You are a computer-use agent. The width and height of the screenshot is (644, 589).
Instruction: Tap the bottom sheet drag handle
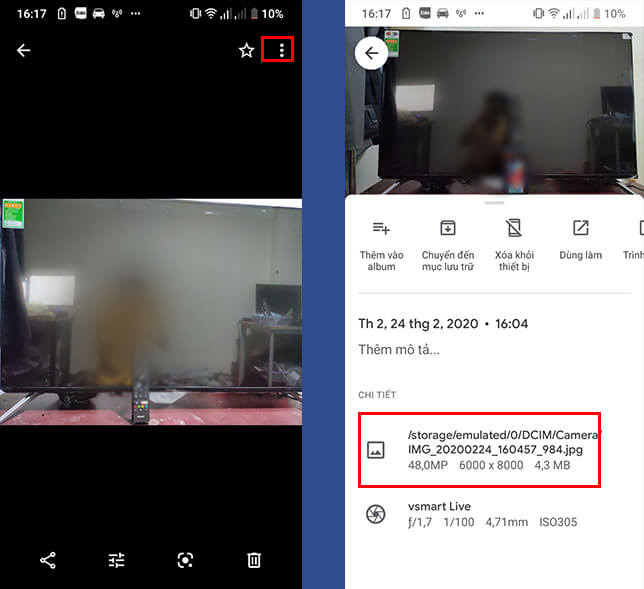(494, 203)
